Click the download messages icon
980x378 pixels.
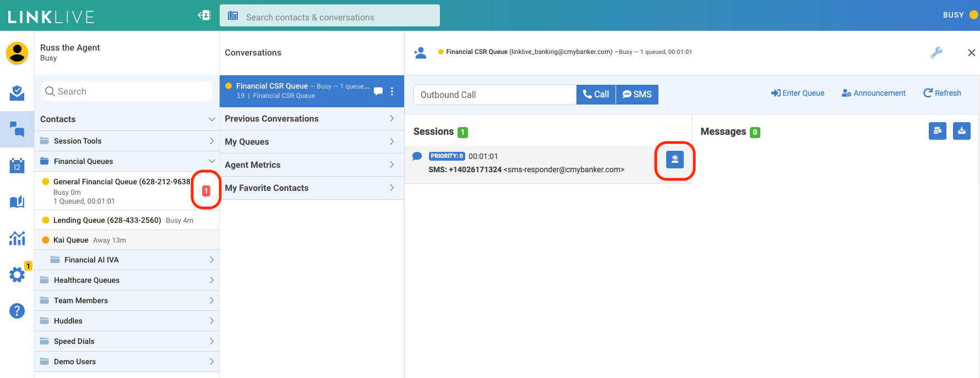pos(961,131)
